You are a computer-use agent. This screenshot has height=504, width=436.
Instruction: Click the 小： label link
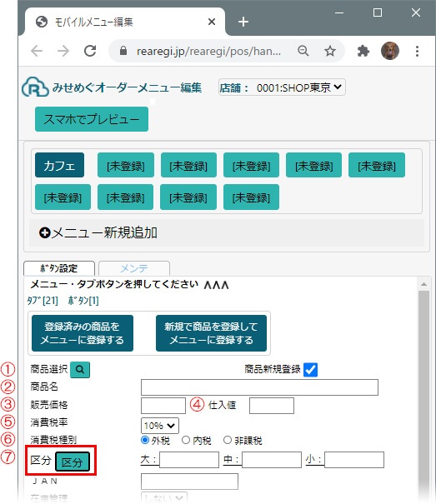[x=313, y=460]
